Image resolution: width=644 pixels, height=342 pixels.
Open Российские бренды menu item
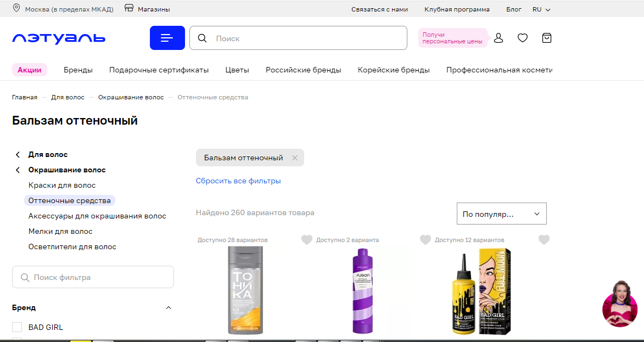(304, 70)
